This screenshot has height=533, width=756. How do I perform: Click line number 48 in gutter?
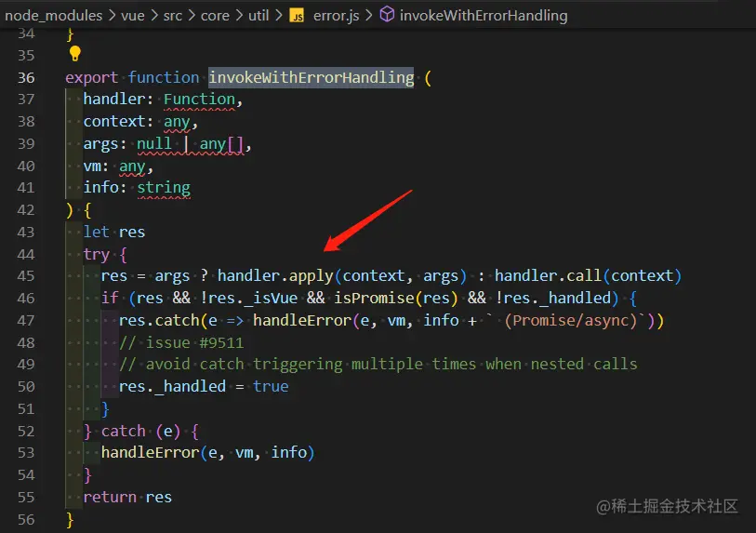pyautogui.click(x=26, y=343)
